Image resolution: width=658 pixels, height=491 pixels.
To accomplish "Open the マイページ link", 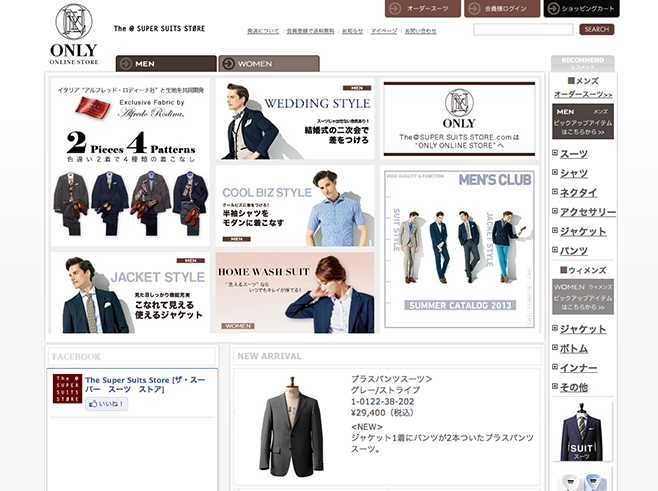I will [384, 31].
